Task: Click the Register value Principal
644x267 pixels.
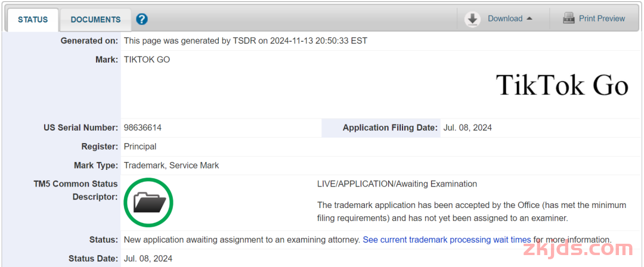Action: coord(140,147)
